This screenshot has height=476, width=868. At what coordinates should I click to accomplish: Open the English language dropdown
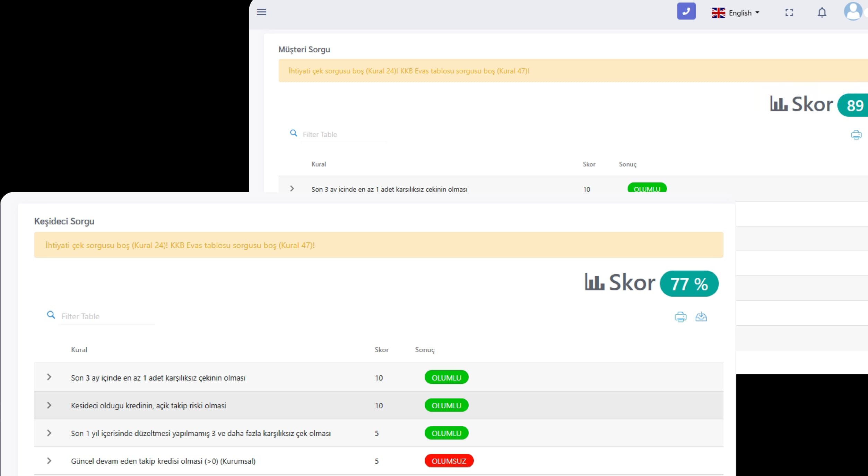pos(736,13)
